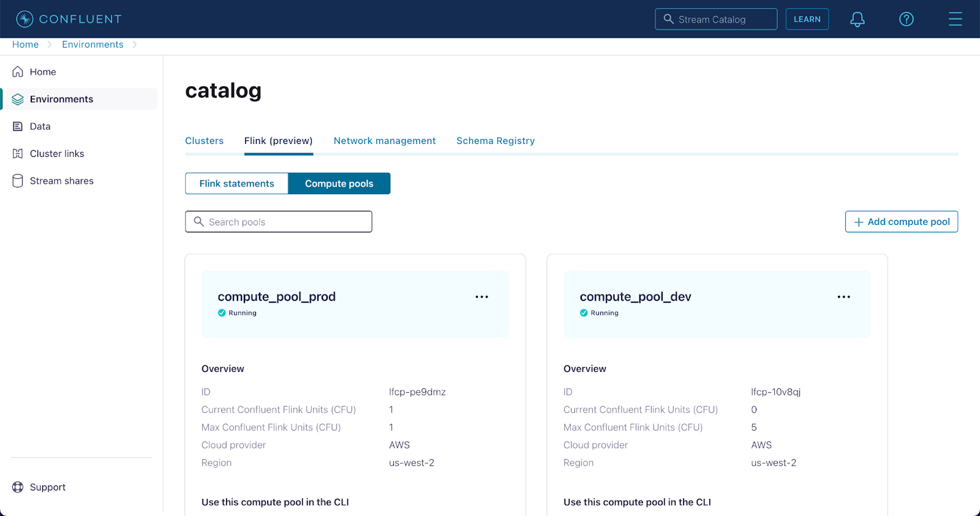Open the help question mark icon
Screen dimensions: 980x516
coord(907,19)
